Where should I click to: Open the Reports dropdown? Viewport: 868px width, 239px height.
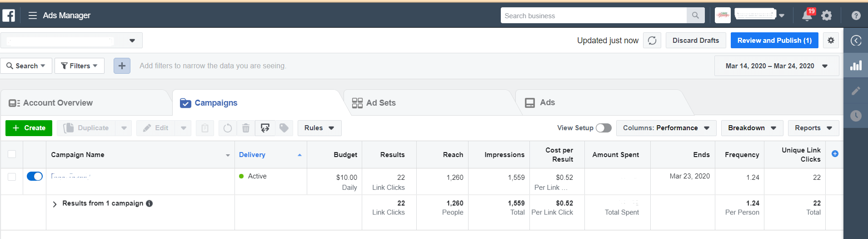[x=813, y=128]
